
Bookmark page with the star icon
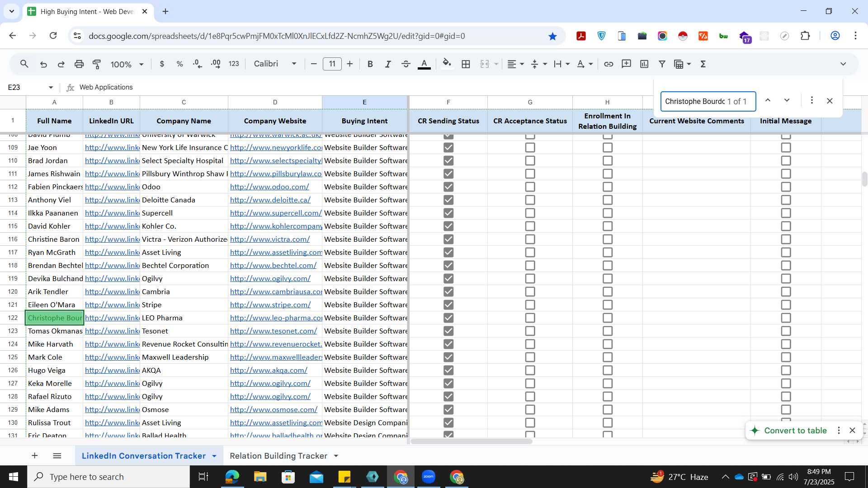point(552,36)
